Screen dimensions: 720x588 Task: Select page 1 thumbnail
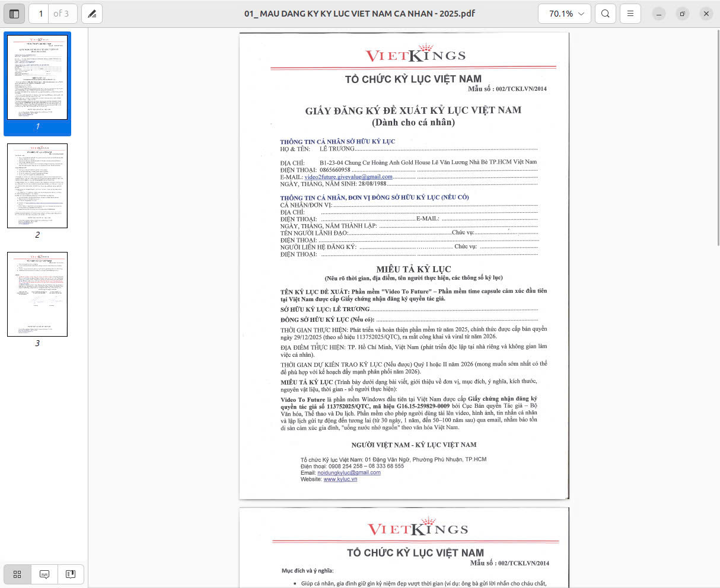37,78
